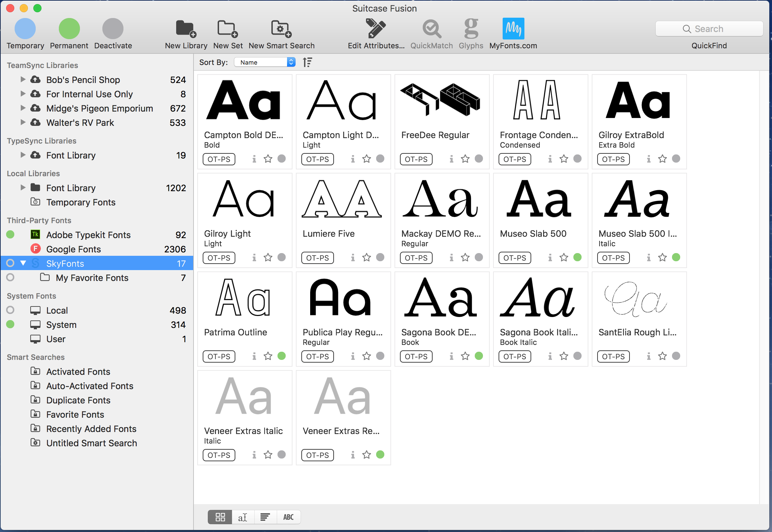Switch to ABC preview view tab
Viewport: 772px width, 532px height.
[x=288, y=517]
